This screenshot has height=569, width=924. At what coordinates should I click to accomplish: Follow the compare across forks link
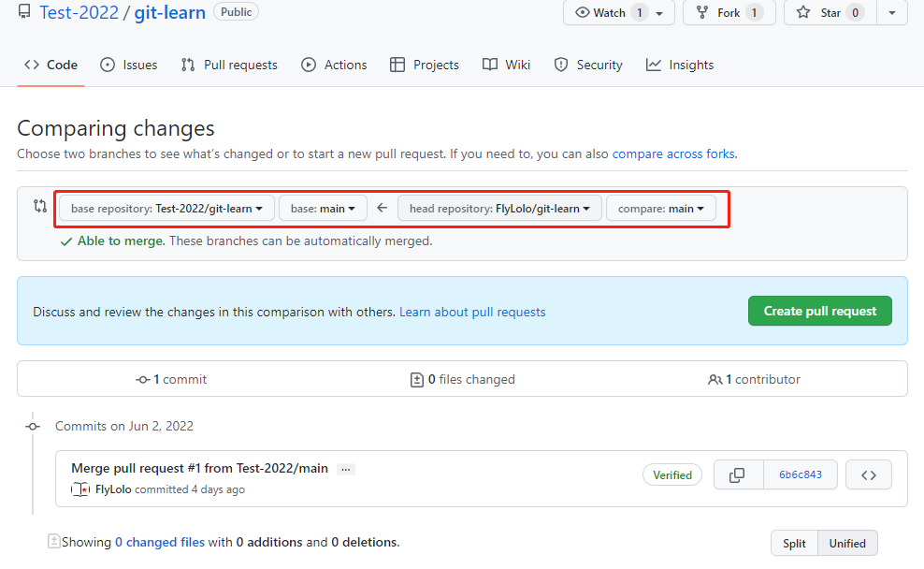pyautogui.click(x=673, y=153)
